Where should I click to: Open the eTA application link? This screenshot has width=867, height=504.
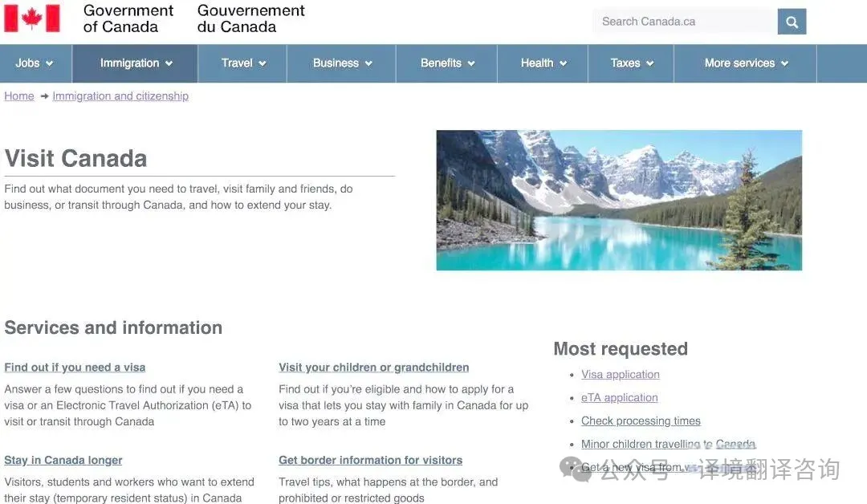pyautogui.click(x=619, y=398)
